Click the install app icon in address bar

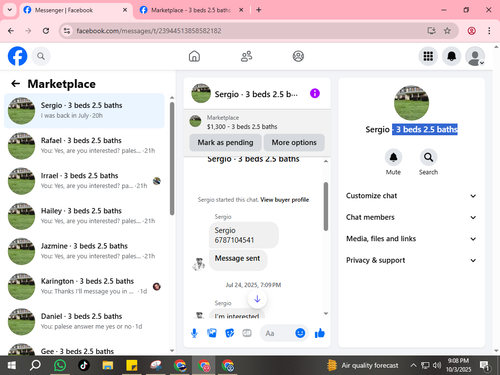point(431,31)
